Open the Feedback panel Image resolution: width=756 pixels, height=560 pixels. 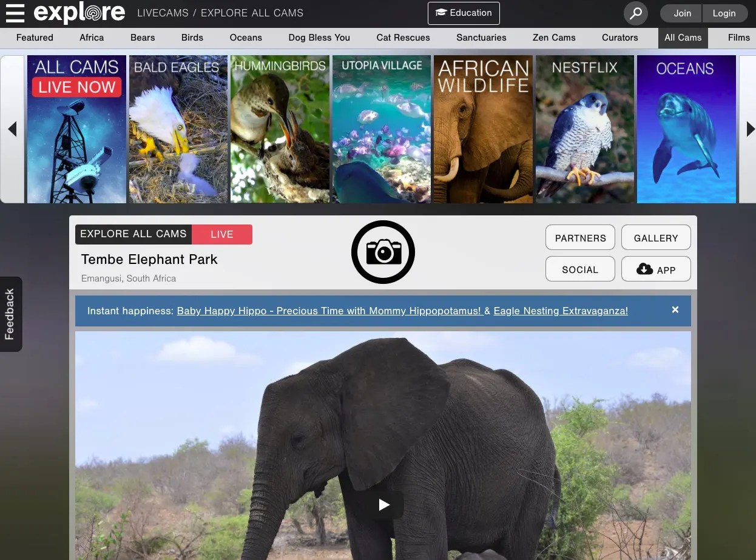(x=10, y=314)
